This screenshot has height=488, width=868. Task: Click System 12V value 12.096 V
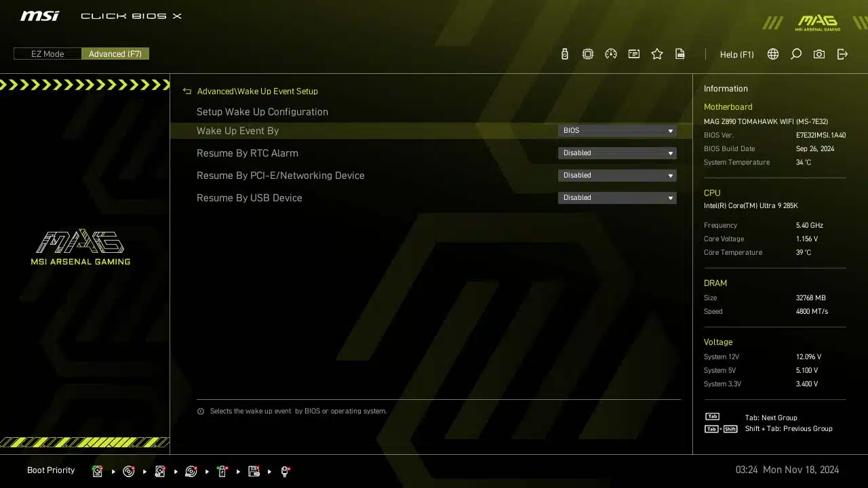(x=808, y=357)
